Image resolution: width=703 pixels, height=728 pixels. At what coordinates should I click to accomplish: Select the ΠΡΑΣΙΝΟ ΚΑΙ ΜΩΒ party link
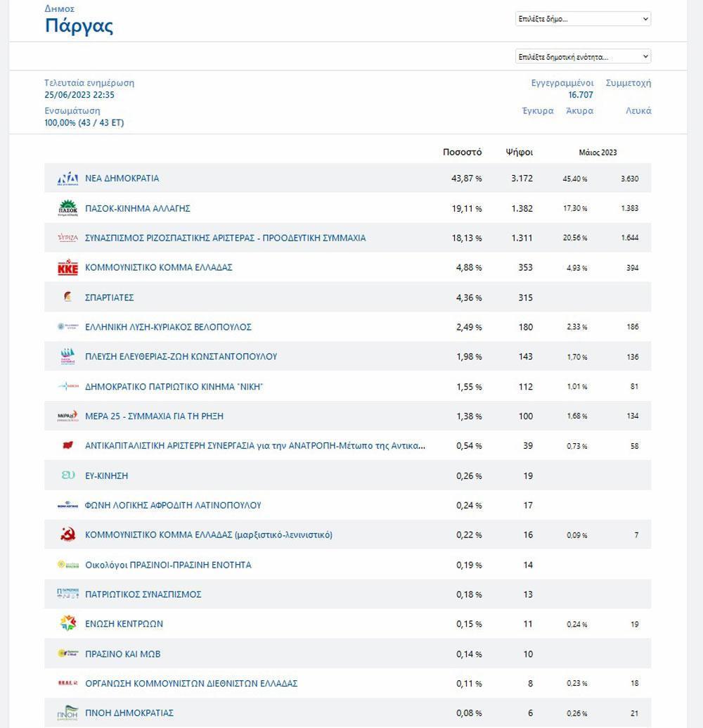coord(122,653)
